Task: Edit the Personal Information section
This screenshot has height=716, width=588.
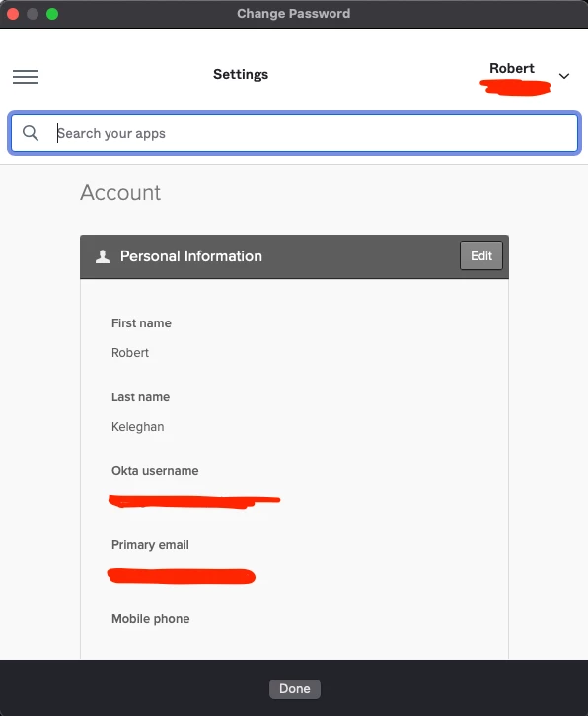Action: 481,255
